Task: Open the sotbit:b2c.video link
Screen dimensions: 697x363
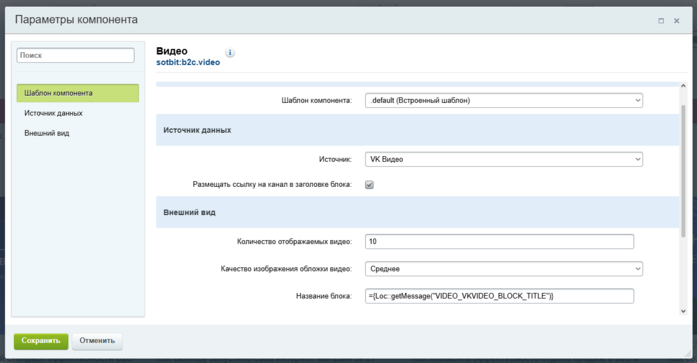Action: (188, 62)
